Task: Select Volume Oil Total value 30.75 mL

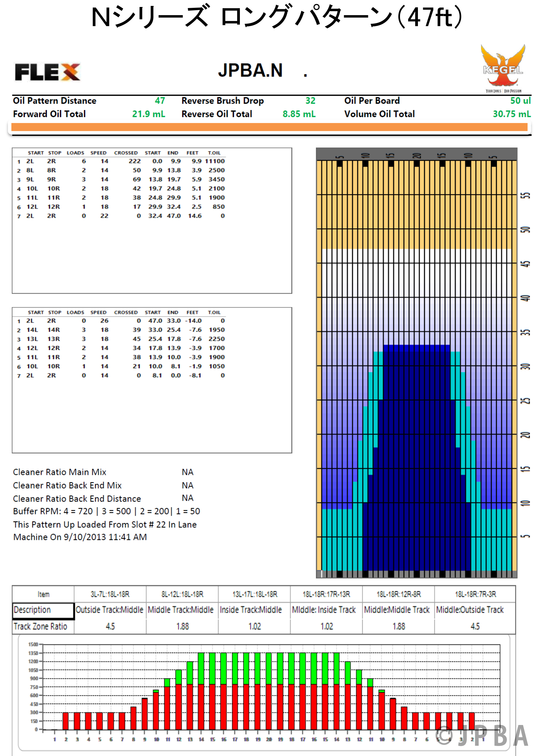Action: point(512,114)
